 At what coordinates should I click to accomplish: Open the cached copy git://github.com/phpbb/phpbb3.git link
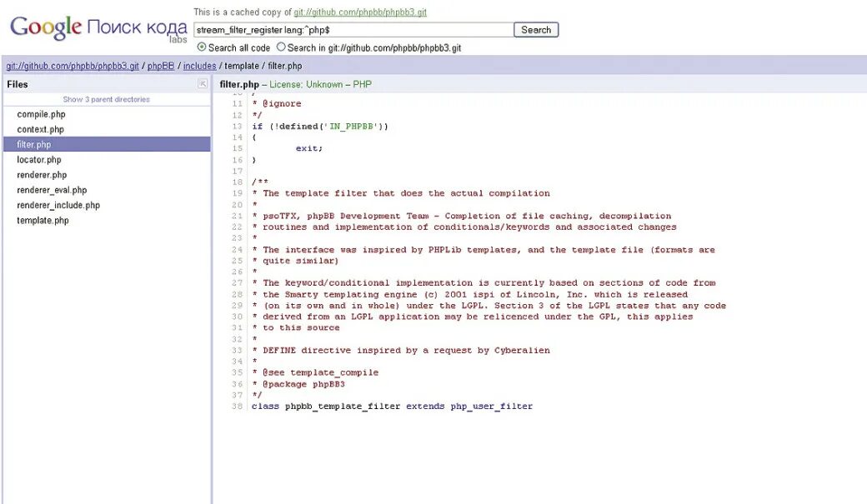coord(360,12)
